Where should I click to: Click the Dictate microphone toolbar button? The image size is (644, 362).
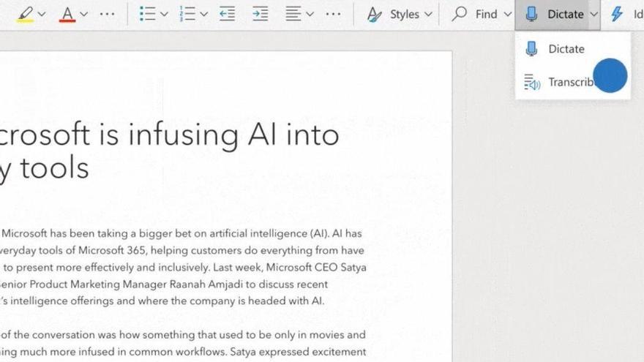coord(556,14)
